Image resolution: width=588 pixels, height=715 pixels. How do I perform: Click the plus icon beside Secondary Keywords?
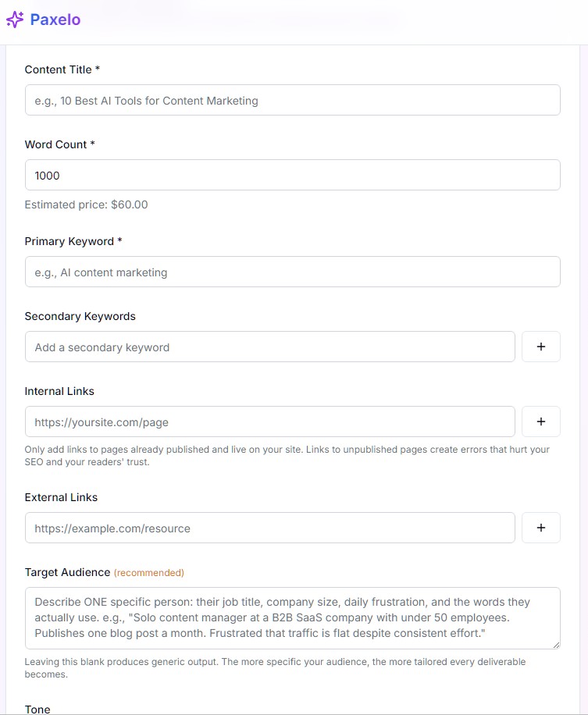540,346
